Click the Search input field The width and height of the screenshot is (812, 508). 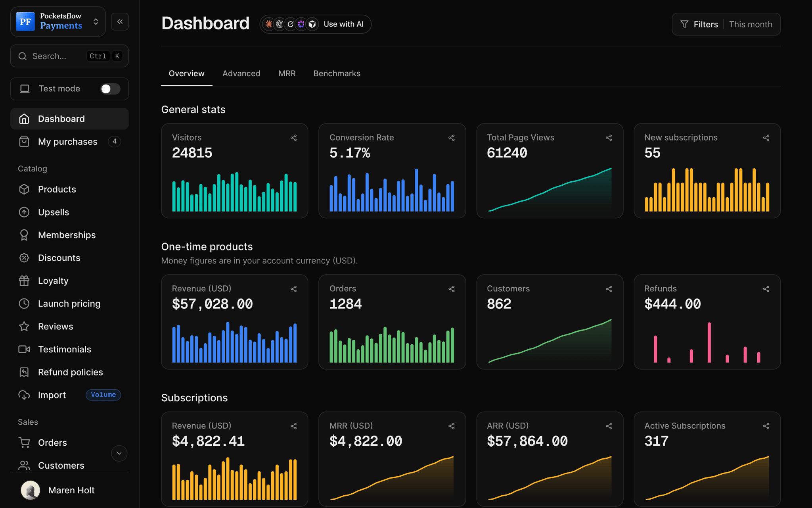(x=69, y=56)
